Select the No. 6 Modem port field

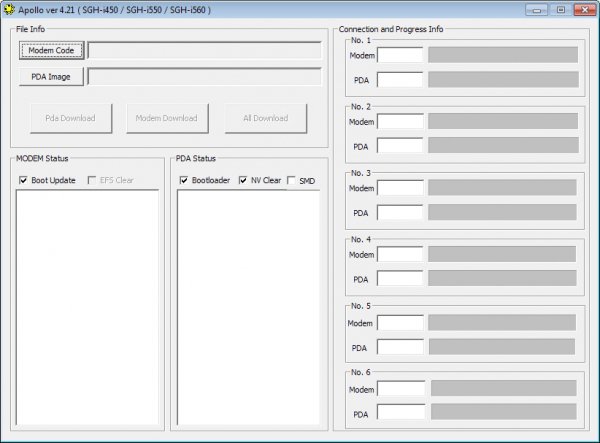coord(401,389)
